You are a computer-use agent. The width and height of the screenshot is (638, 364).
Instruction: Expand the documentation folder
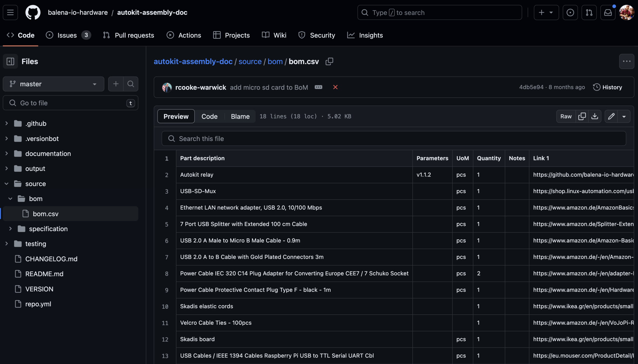6,153
